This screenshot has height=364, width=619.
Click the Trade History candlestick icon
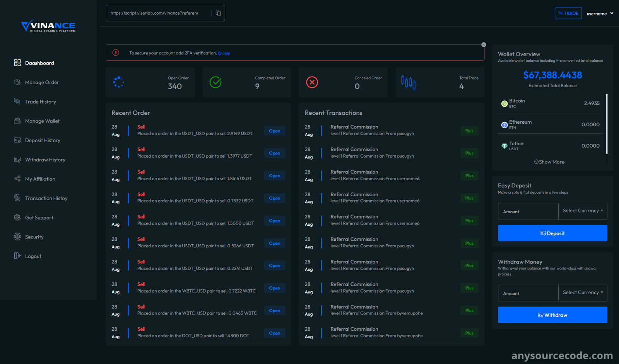tap(17, 101)
